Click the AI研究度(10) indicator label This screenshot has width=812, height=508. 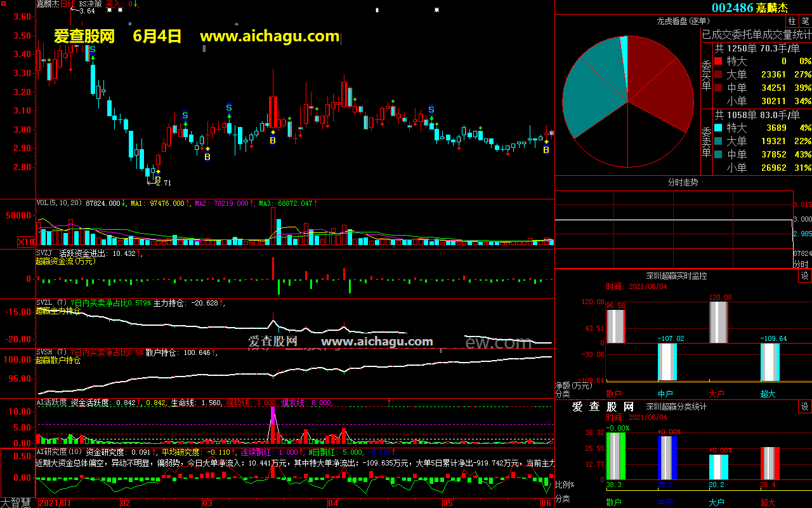click(x=59, y=452)
